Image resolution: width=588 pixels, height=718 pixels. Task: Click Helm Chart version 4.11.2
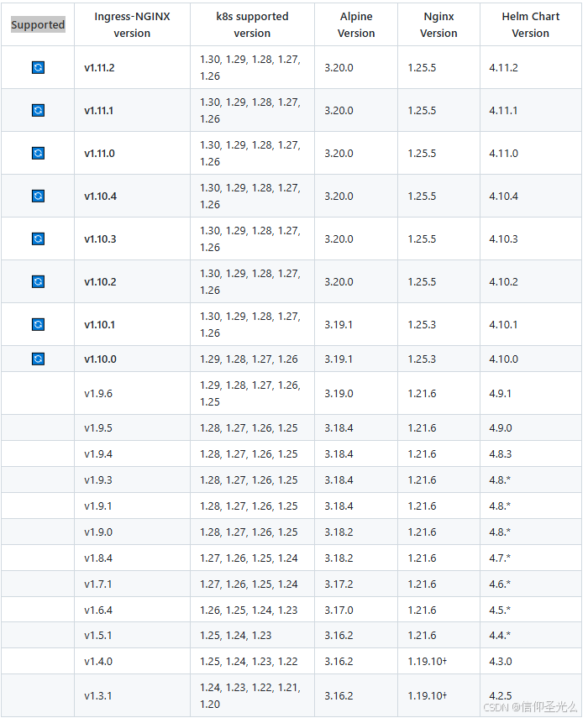coord(504,68)
